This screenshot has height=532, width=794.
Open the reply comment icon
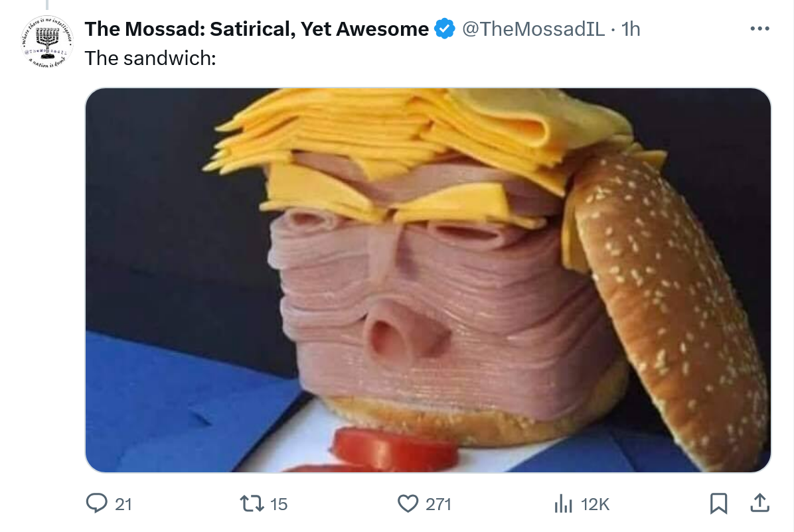96,503
